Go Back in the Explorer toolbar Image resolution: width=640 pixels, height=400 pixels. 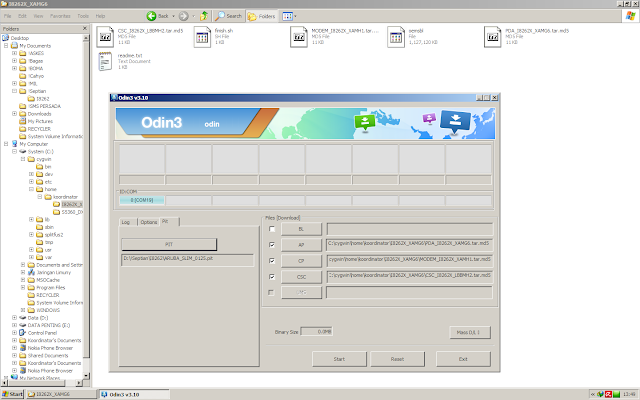(x=158, y=16)
